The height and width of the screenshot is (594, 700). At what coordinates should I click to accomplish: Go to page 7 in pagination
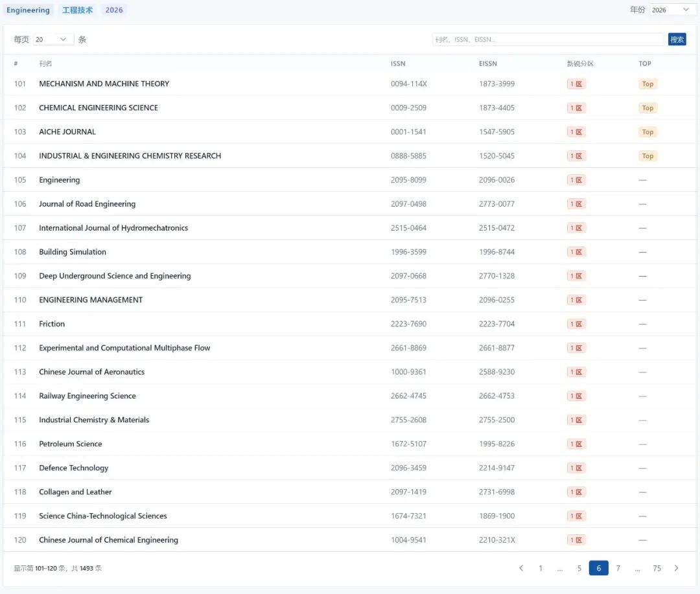[618, 568]
